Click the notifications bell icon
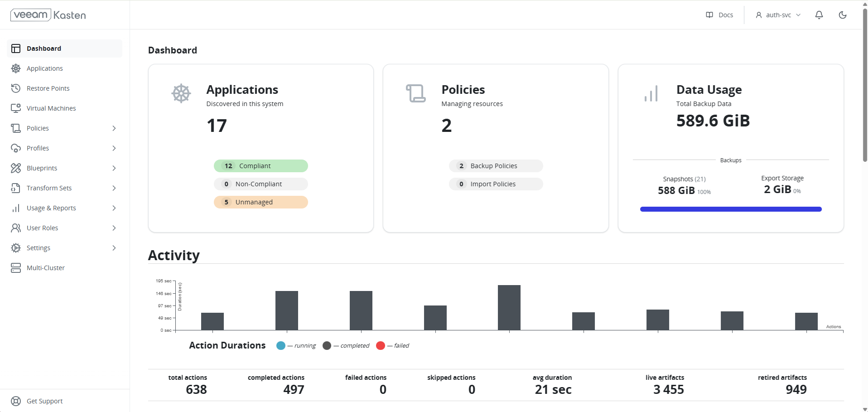The image size is (868, 412). pyautogui.click(x=819, y=15)
